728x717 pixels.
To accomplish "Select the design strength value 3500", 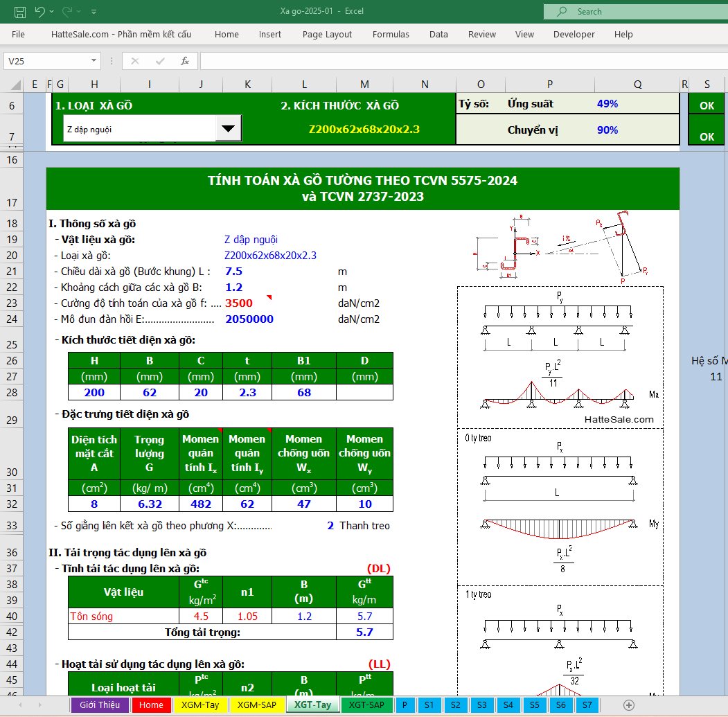I will coord(239,303).
